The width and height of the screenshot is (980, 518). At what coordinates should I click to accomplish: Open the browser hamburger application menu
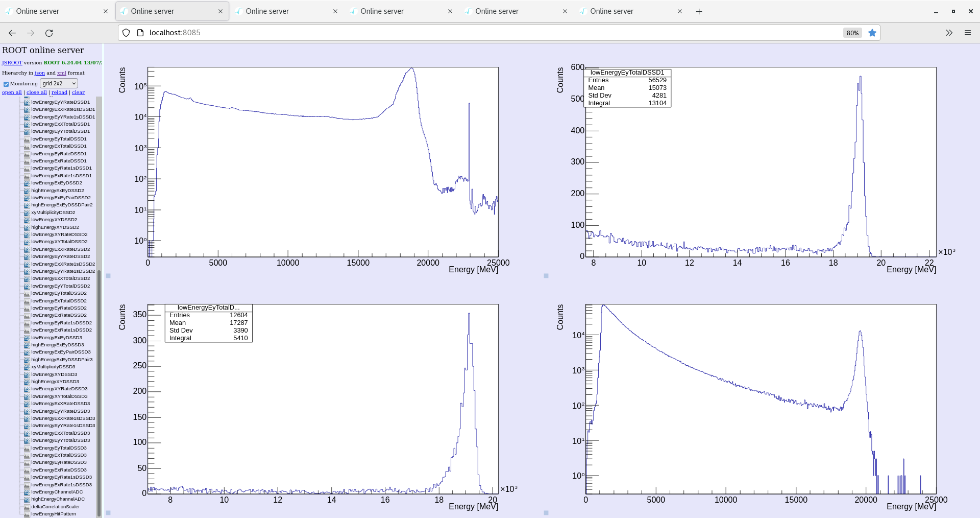point(967,33)
